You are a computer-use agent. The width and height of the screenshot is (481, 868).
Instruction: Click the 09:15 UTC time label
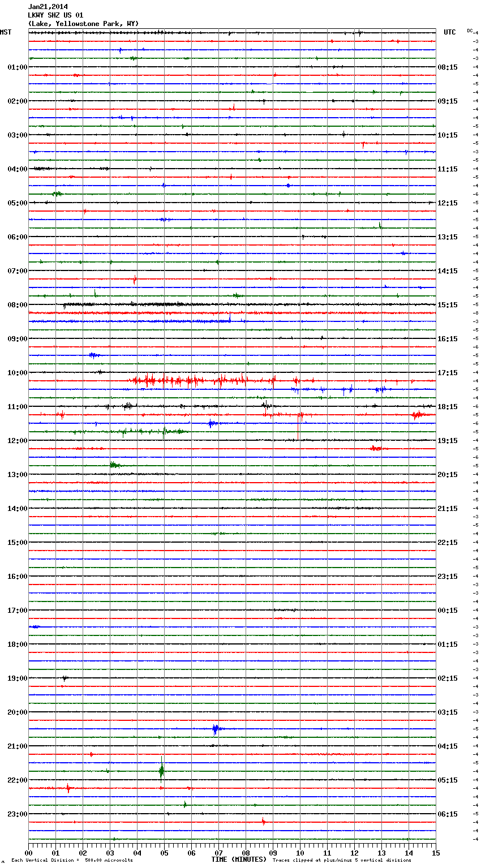pyautogui.click(x=448, y=101)
